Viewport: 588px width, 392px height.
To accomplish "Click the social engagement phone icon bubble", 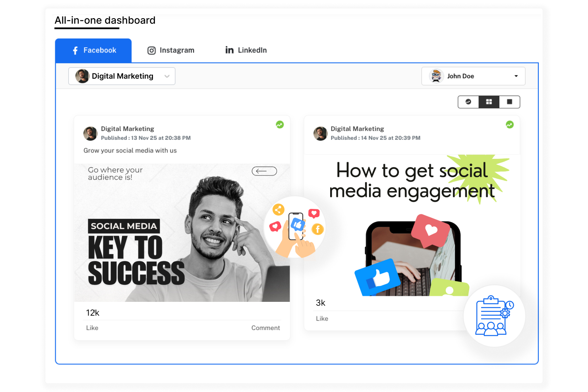I will tap(295, 227).
